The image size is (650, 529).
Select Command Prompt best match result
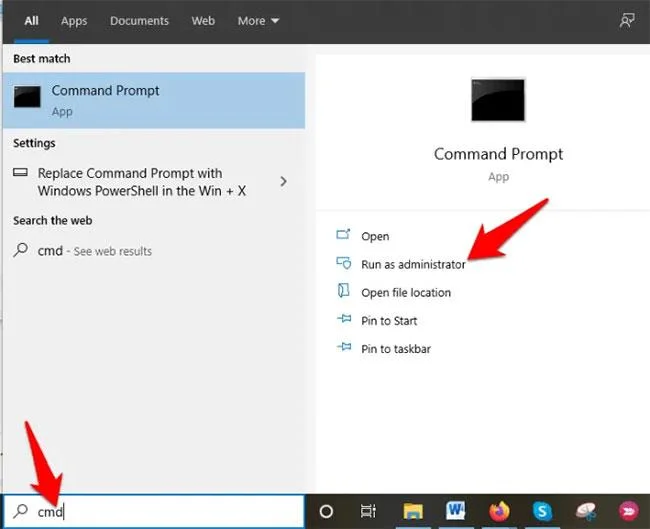(x=154, y=100)
